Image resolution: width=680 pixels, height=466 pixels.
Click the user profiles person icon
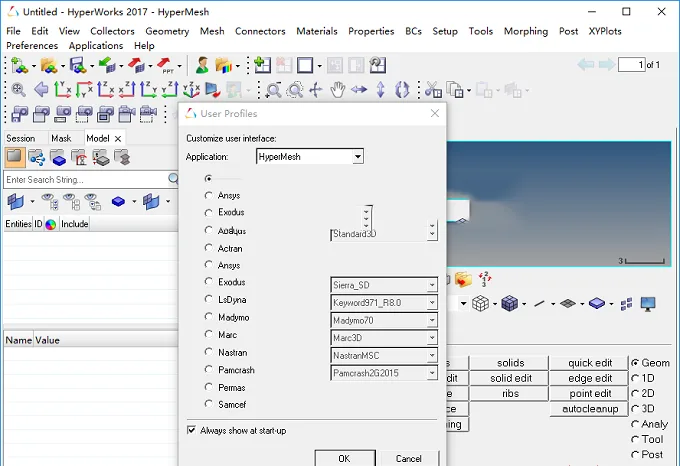point(202,65)
